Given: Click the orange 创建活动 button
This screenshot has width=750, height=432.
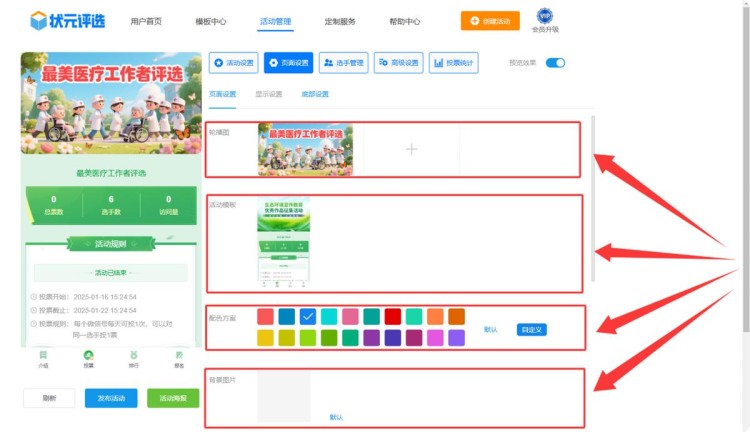Looking at the screenshot, I should (490, 21).
